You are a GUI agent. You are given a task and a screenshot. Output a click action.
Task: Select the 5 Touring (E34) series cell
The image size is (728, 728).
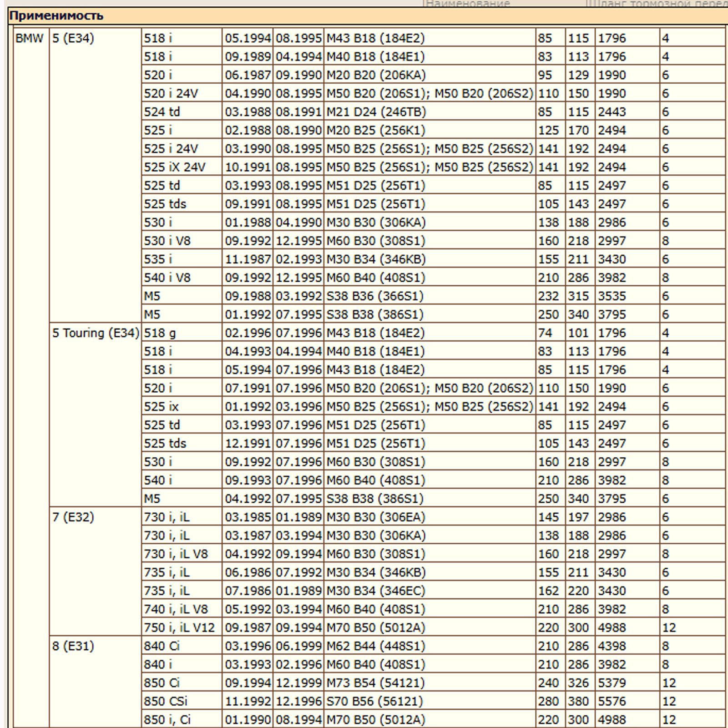coord(95,333)
